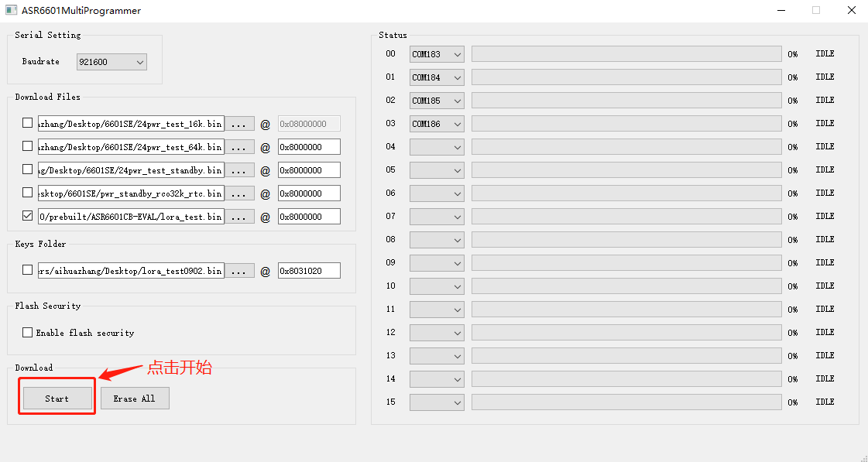Click address field of pwr_standby_rco32k_rtc.bin row
868x462 pixels.
click(x=309, y=193)
